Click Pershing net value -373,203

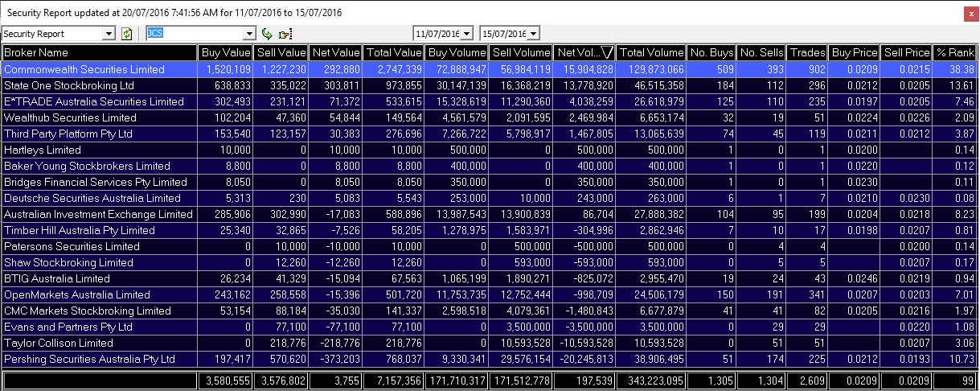338,359
